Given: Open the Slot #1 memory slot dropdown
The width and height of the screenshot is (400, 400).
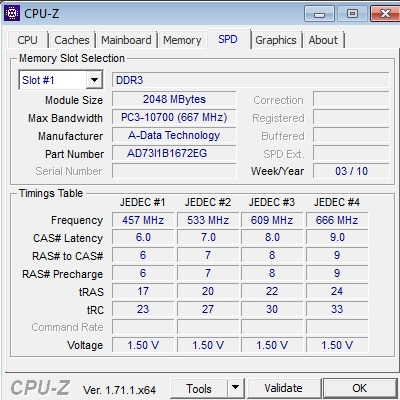Looking at the screenshot, I should (61, 80).
